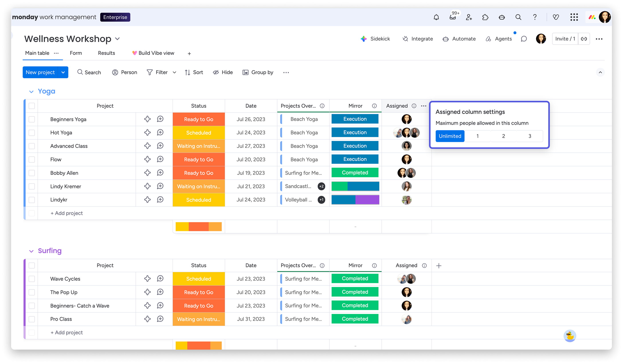This screenshot has width=623, height=364.
Task: Select all items in Yoga group
Action: pyautogui.click(x=32, y=106)
